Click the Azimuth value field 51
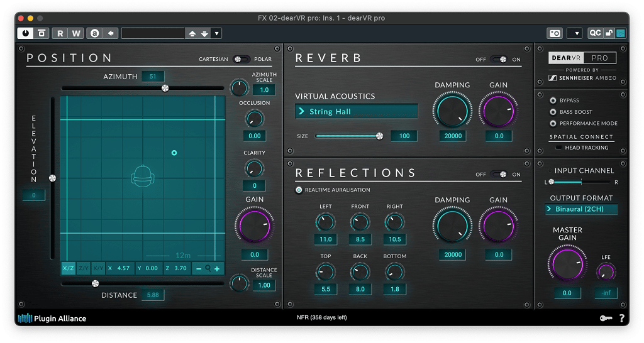The width and height of the screenshot is (644, 343). (x=153, y=76)
